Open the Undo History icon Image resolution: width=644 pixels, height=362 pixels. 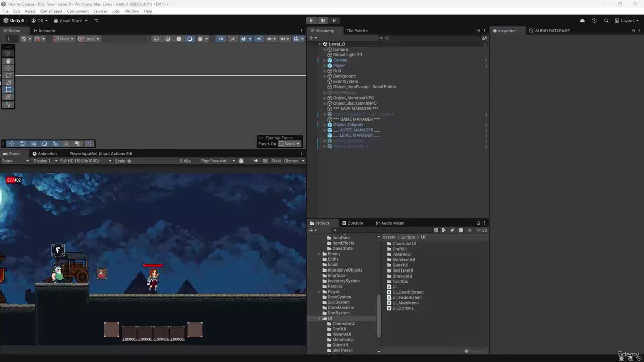tap(594, 21)
